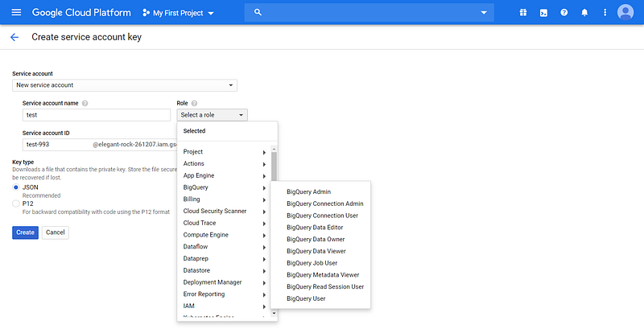Open the help question mark icon
Screen dimensions: 644x333
point(564,12)
